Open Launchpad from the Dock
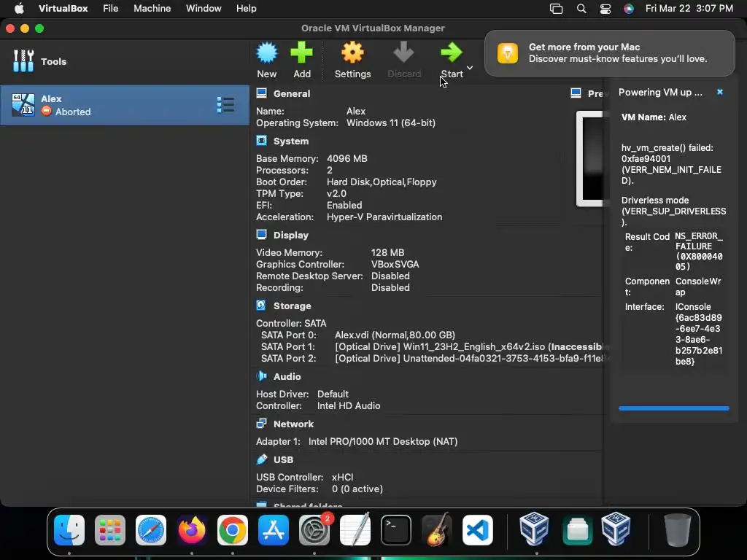Viewport: 747px width, 560px height. (110, 529)
